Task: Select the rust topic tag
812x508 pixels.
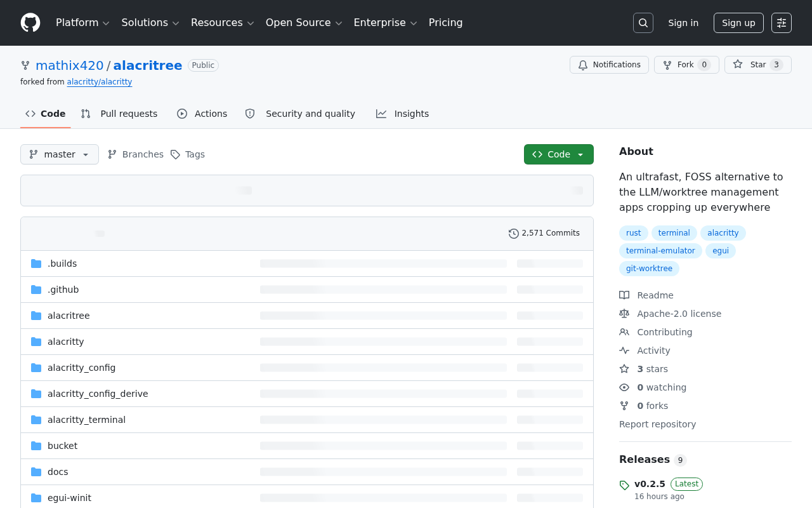Action: 634,233
